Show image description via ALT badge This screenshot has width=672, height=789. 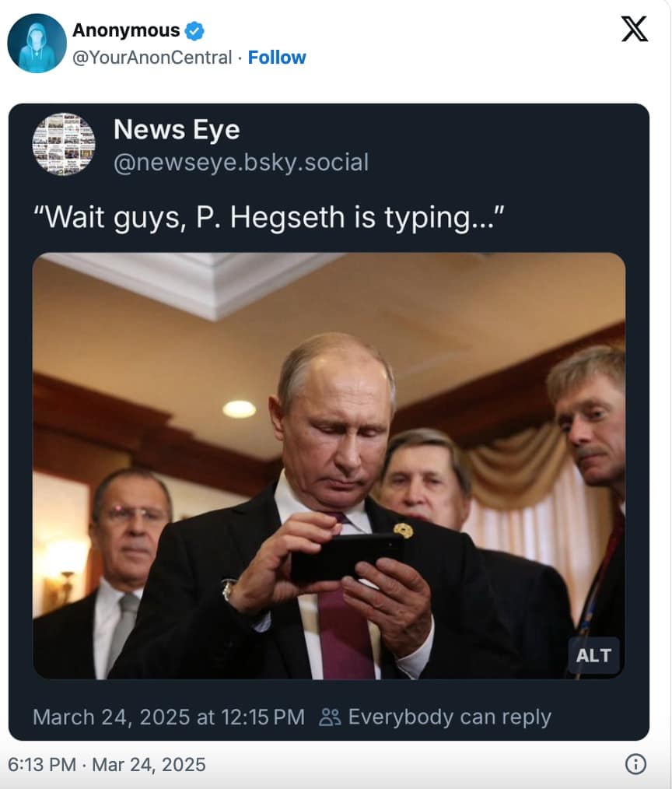pyautogui.click(x=593, y=655)
